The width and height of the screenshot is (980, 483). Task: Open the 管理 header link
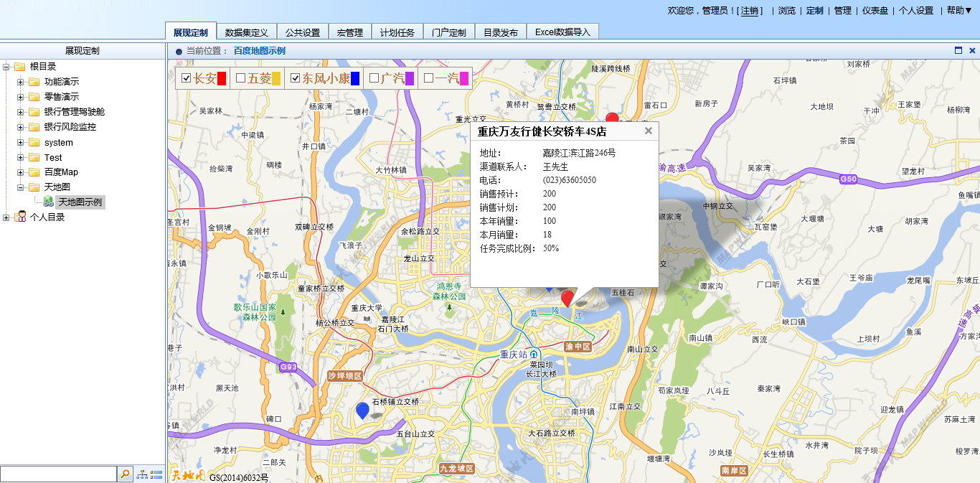click(x=842, y=11)
